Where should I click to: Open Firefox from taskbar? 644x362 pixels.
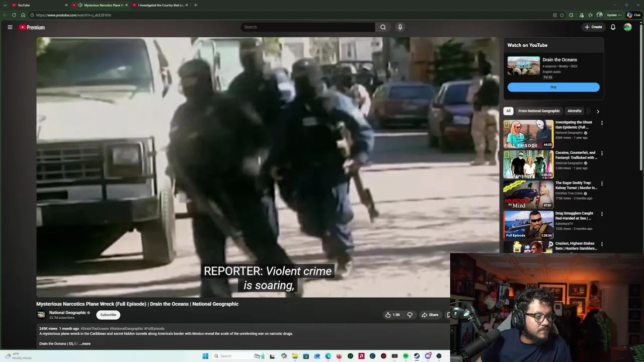coord(339,356)
